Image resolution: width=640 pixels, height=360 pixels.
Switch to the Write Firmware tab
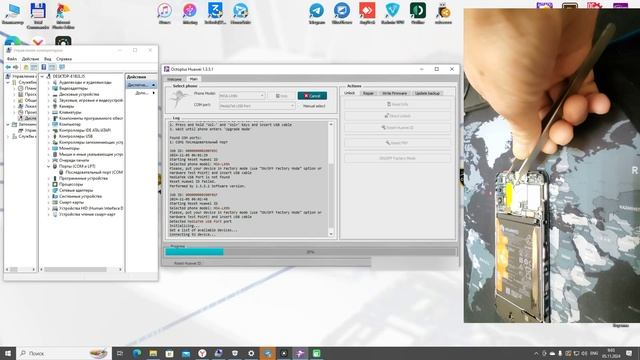394,93
